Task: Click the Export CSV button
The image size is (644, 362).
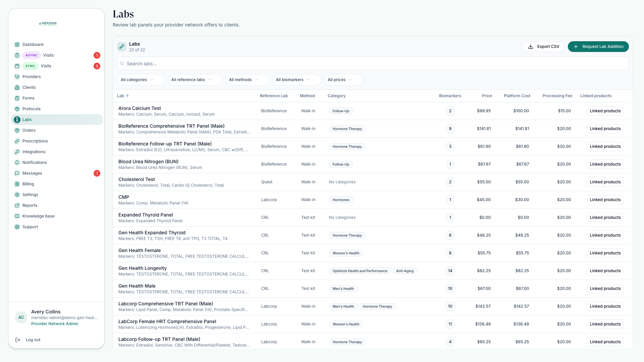Action: (543, 47)
